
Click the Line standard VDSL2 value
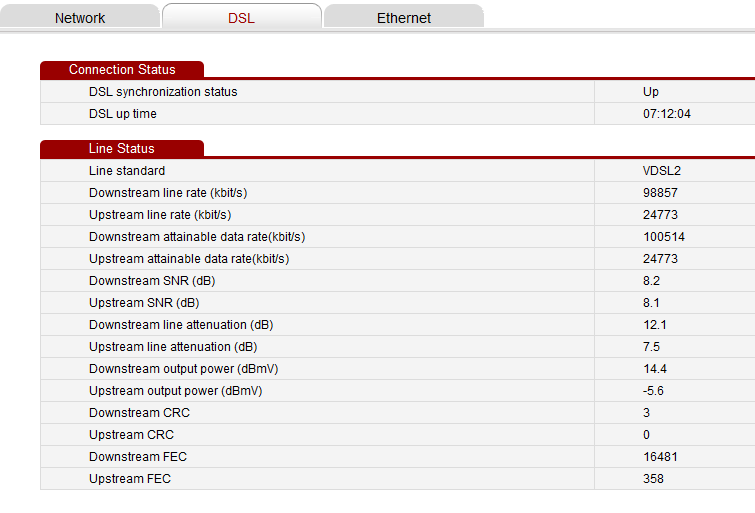point(662,171)
